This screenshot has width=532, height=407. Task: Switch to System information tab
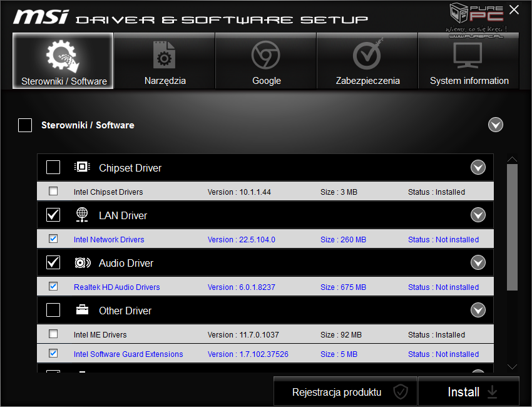tap(469, 61)
